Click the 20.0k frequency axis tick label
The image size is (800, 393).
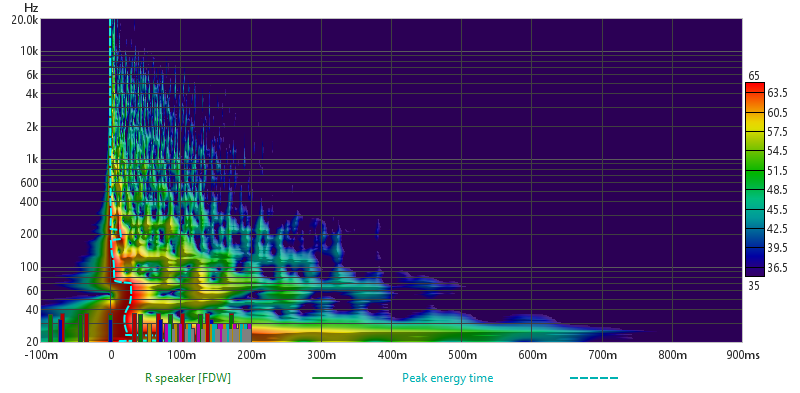tap(26, 20)
